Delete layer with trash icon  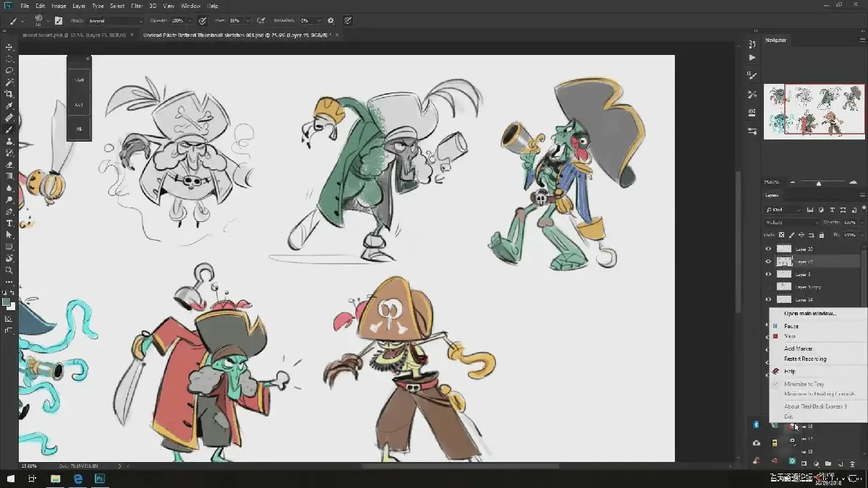point(853,463)
